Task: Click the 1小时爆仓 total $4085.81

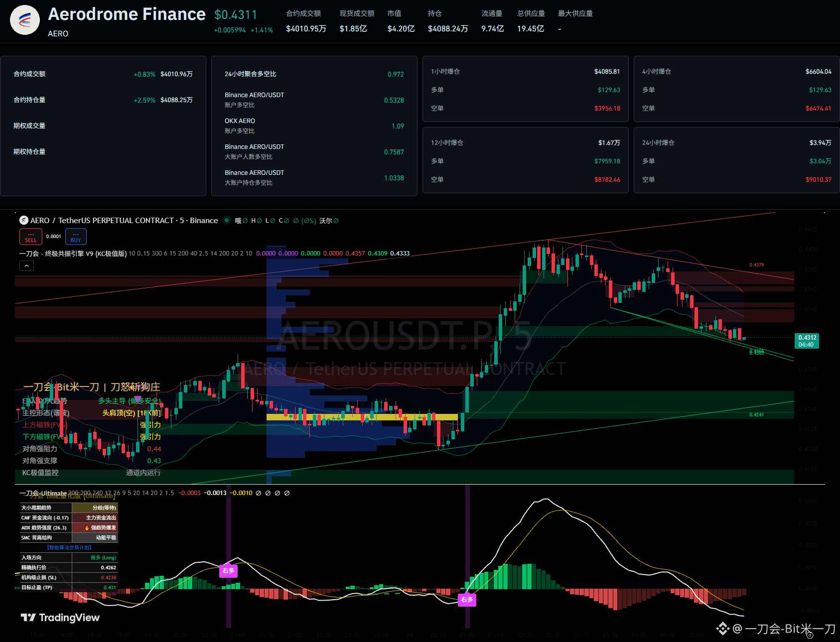Action: (x=607, y=72)
